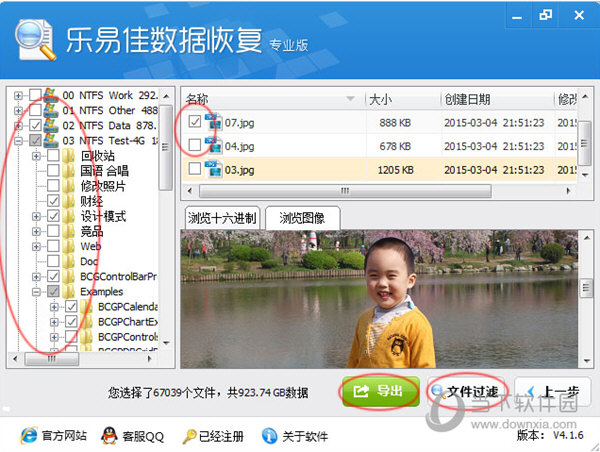The height and width of the screenshot is (452, 600).
Task: Switch to the 浏览十六进制 tab
Action: [222, 218]
